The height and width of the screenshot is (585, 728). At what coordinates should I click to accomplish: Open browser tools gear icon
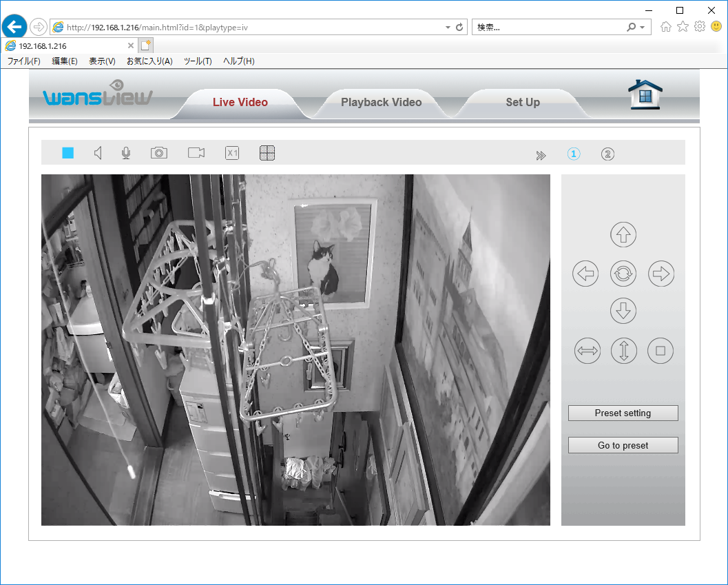[x=700, y=26]
